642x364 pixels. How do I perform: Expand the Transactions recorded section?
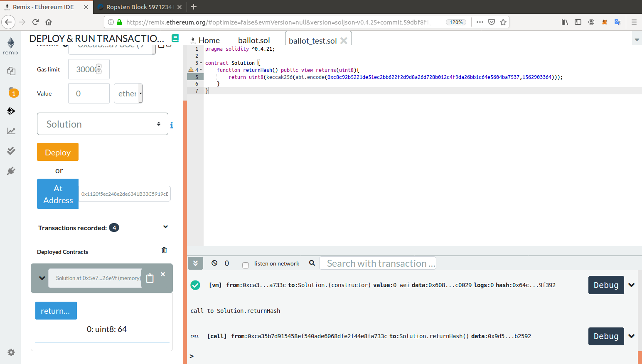pos(165,227)
